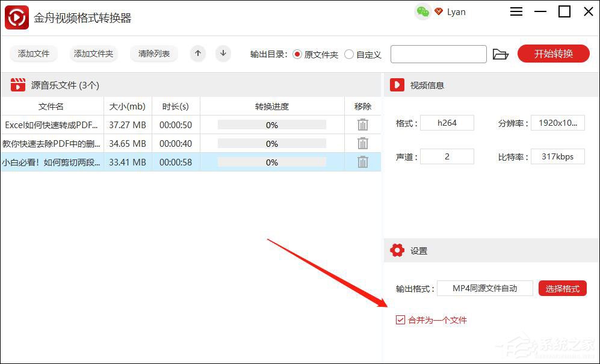Screen dimensions: 600x364
Task: Delete 教你快速去除PDF row with trash icon
Action: [362, 143]
